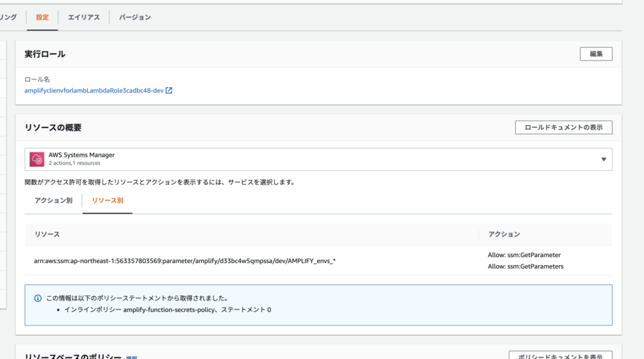This screenshot has width=644, height=359.
Task: Click the AWS Systems Manager service icon
Action: (x=36, y=159)
